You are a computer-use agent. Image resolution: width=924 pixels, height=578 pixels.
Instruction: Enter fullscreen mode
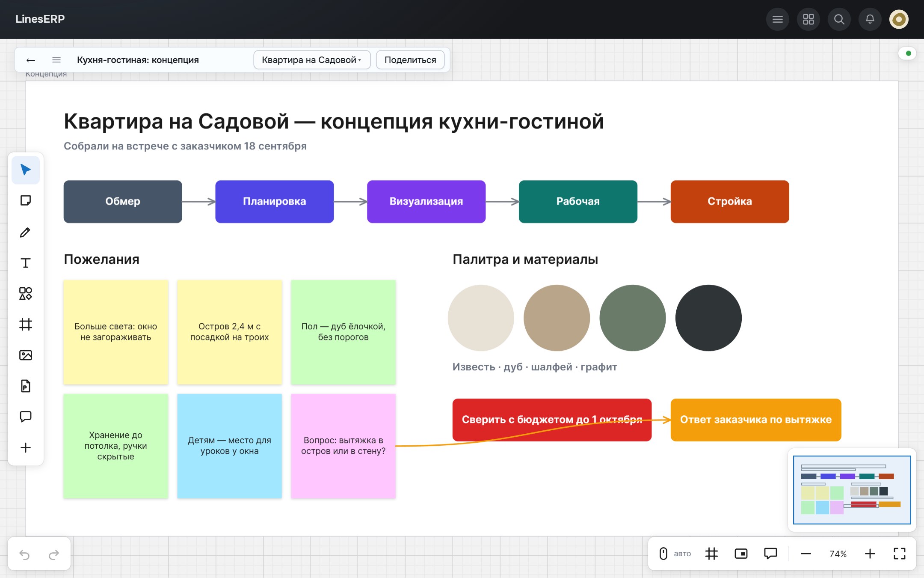point(900,554)
